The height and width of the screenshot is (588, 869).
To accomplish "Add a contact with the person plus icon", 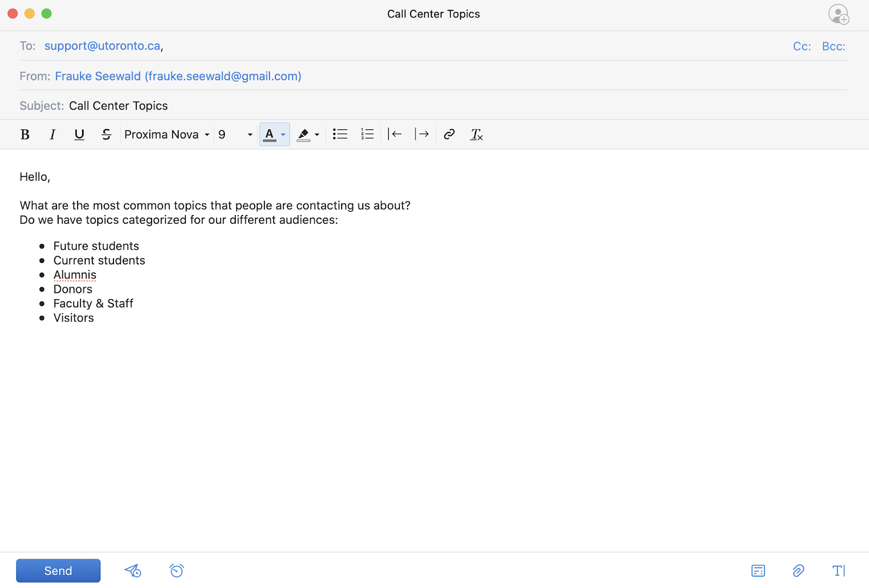I will [839, 14].
